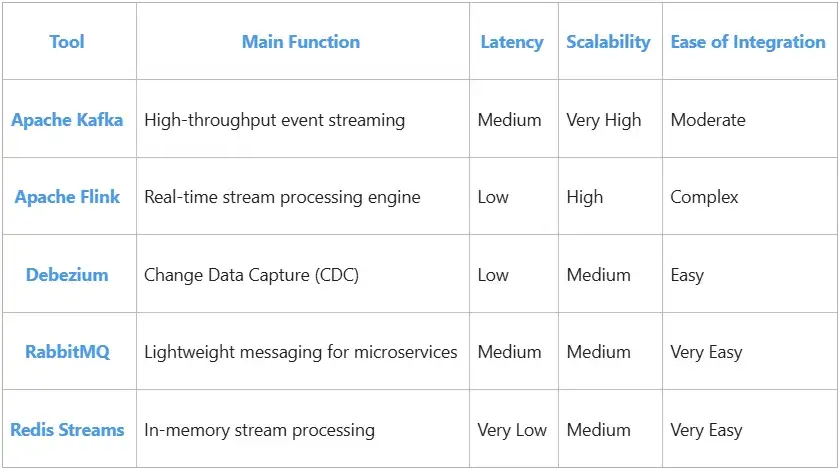The image size is (839, 469).
Task: Select the Latency column header
Action: tap(512, 42)
